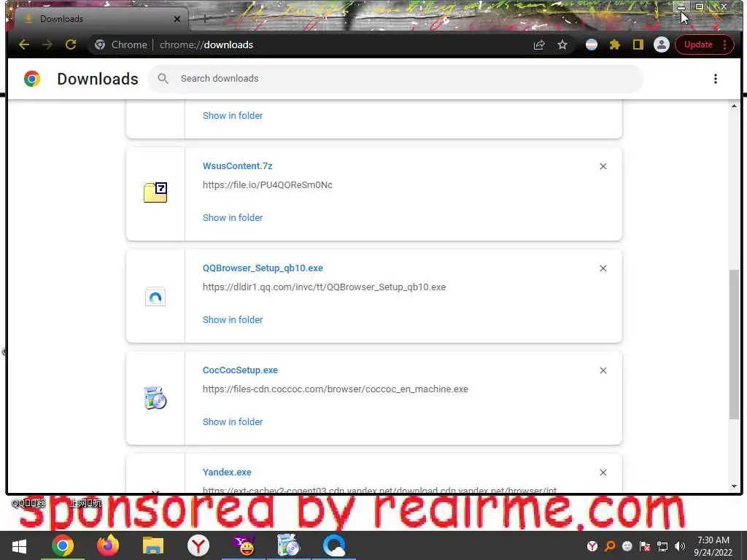Click the Yandex icon in system tray
This screenshot has width=747, height=560.
[592, 546]
